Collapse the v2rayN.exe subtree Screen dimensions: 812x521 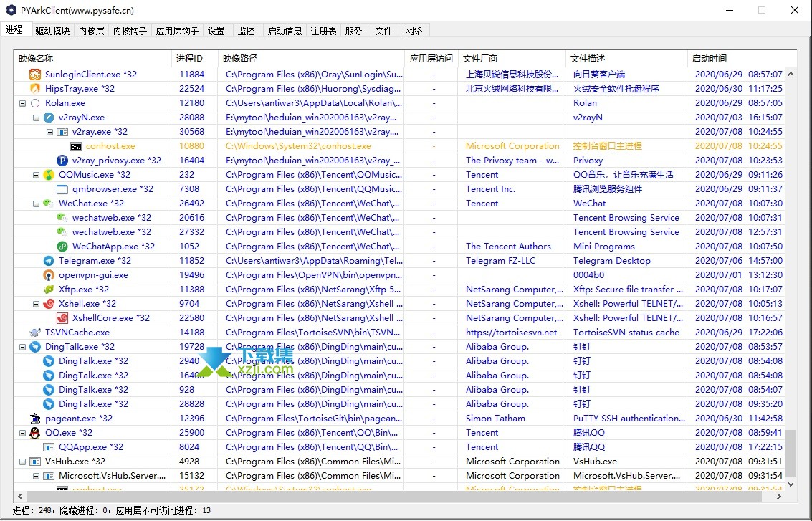click(36, 118)
